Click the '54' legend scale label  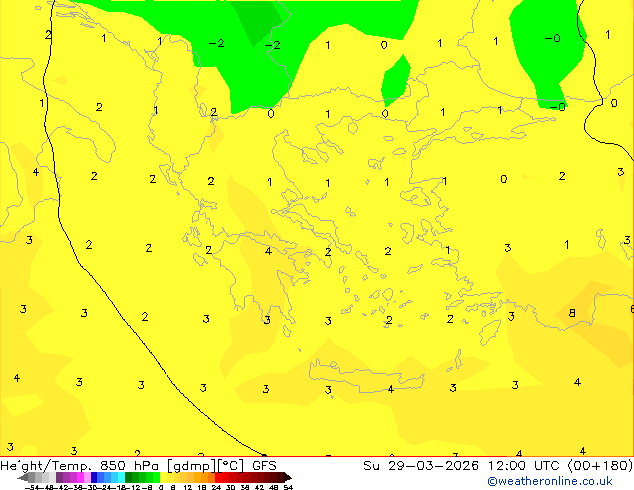click(x=288, y=487)
